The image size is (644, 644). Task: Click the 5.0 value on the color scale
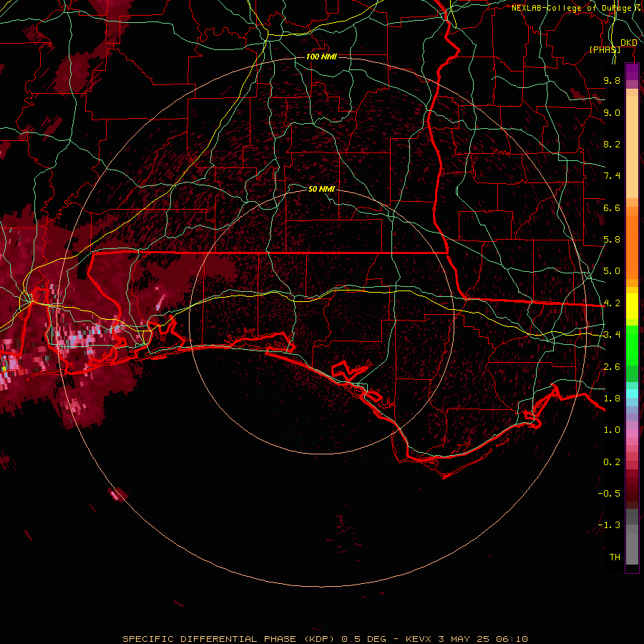[612, 271]
